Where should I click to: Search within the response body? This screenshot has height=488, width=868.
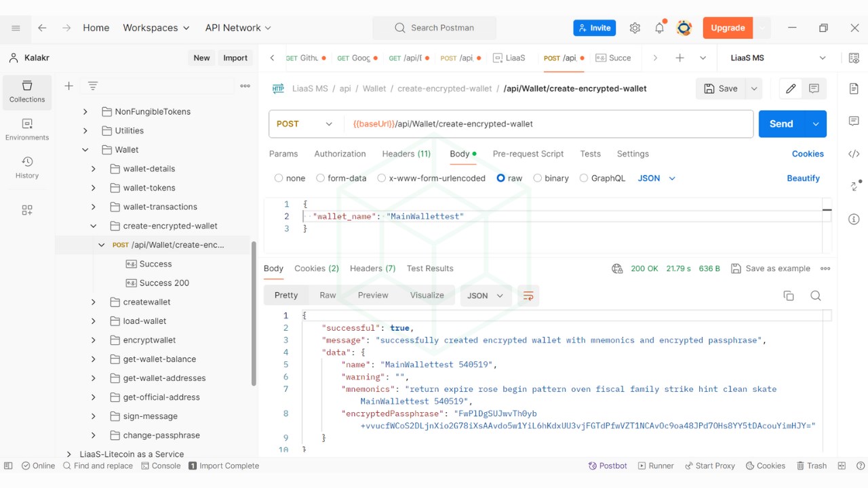tap(816, 296)
